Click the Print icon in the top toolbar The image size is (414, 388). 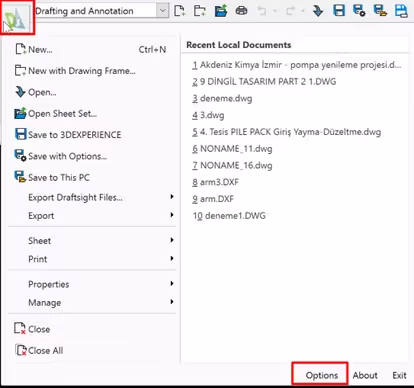tap(241, 11)
